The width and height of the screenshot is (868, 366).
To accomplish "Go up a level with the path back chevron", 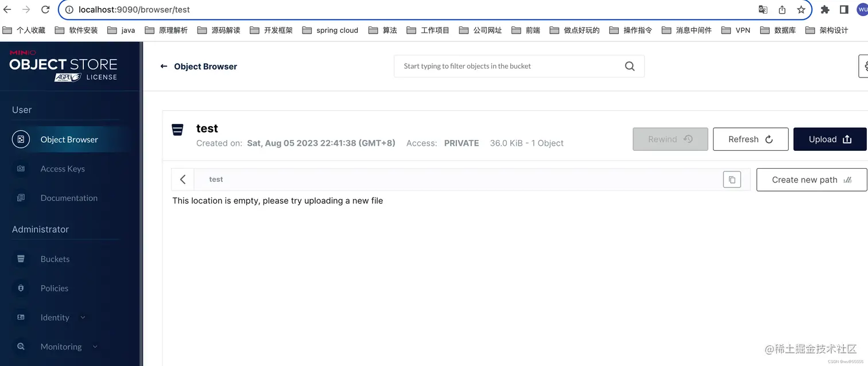I will (x=183, y=180).
